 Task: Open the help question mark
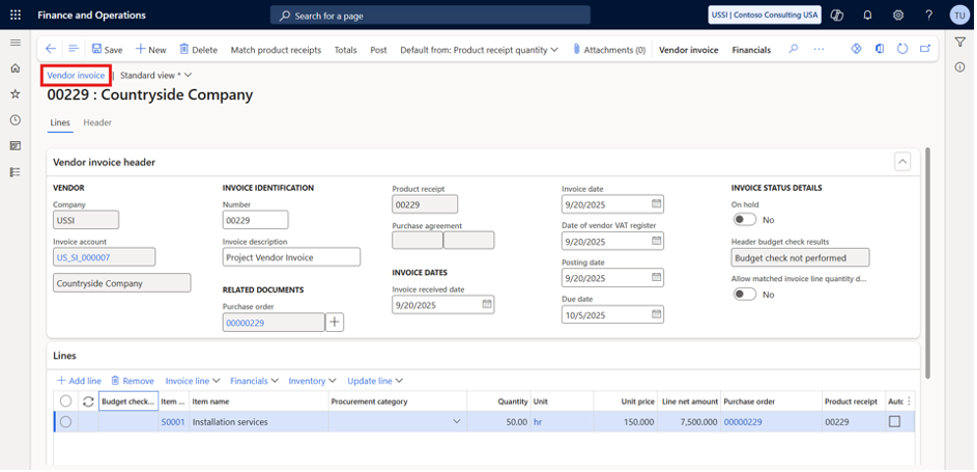(x=929, y=15)
